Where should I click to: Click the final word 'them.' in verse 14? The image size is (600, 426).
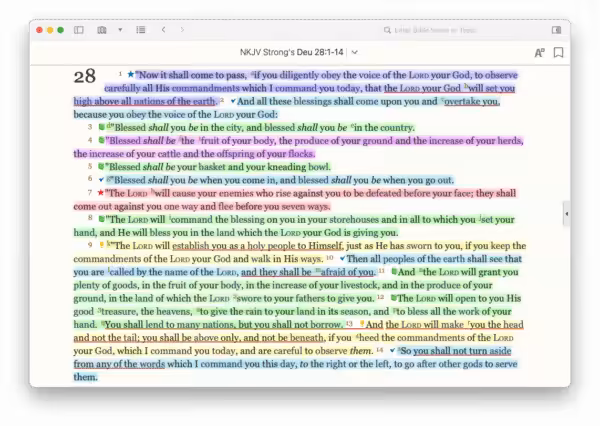point(85,377)
